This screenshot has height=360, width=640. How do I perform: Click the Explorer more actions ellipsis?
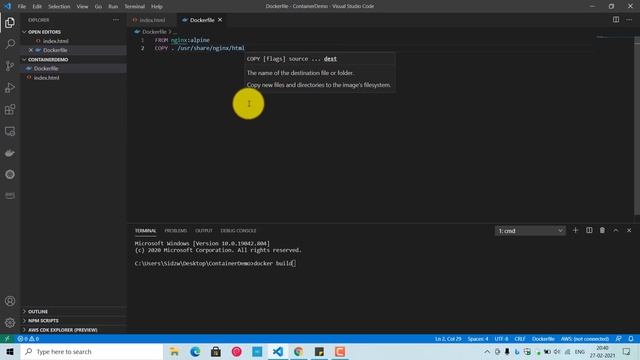116,20
